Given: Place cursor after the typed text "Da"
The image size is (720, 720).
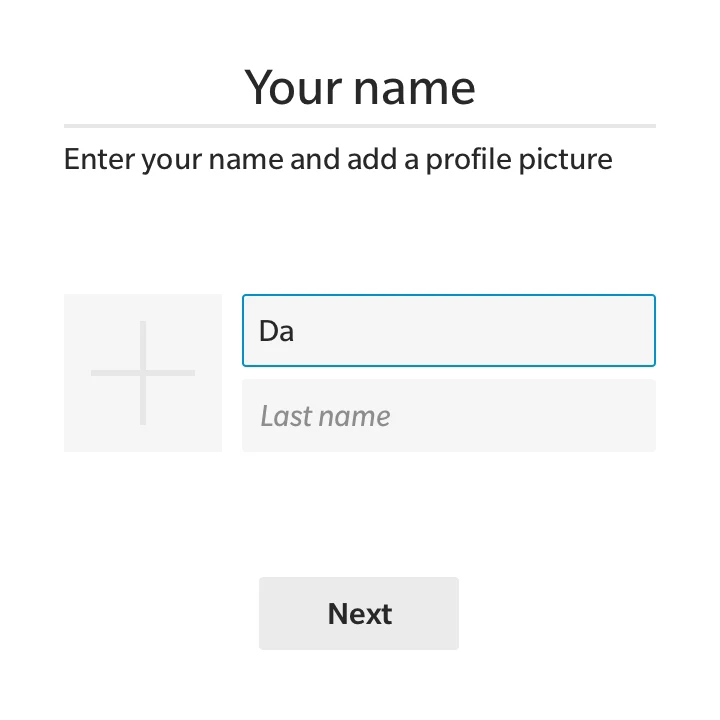Looking at the screenshot, I should pyautogui.click(x=295, y=331).
